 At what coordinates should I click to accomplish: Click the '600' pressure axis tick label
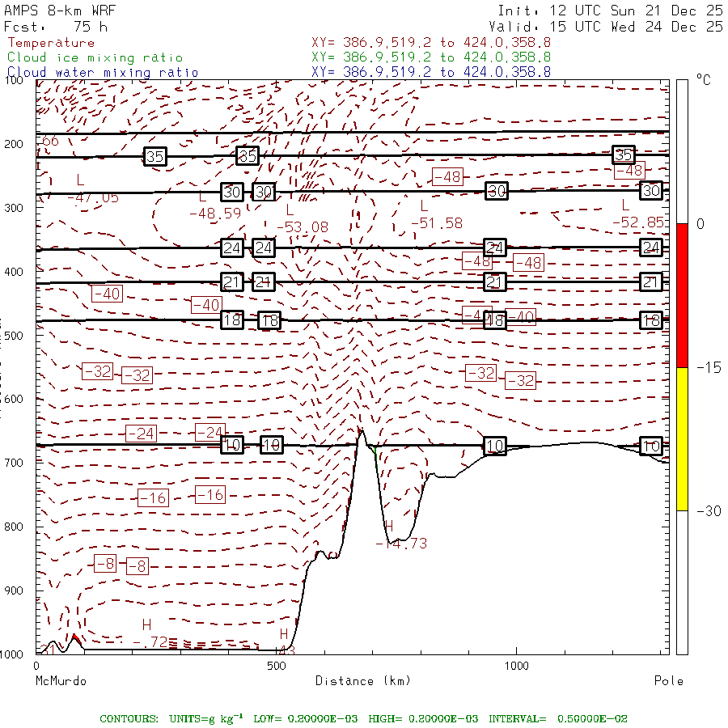point(14,399)
